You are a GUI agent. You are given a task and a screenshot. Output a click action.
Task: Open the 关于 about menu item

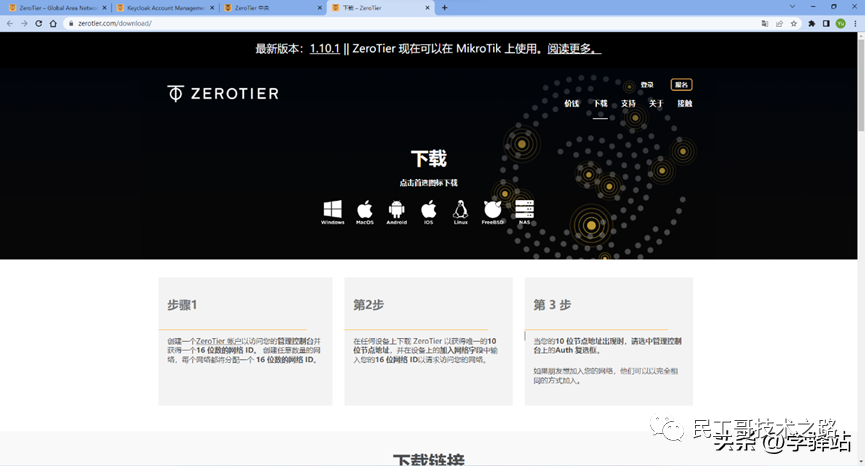tap(656, 103)
